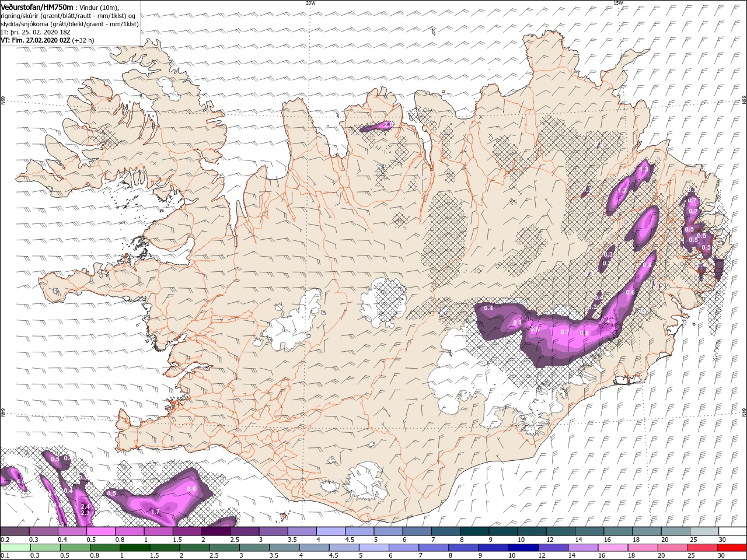
Task: Click the '0.1' label under the green scale
Action: pyautogui.click(x=5, y=556)
